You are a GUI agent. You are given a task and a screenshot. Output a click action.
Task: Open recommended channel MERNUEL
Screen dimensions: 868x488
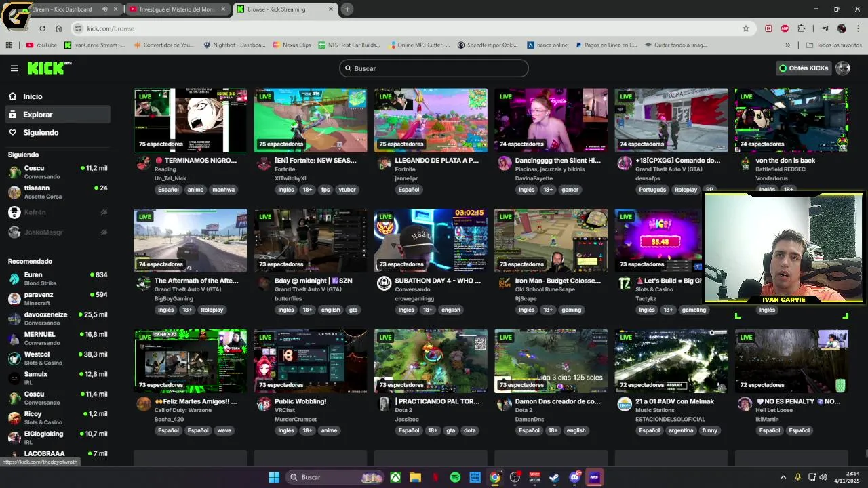[x=57, y=338]
